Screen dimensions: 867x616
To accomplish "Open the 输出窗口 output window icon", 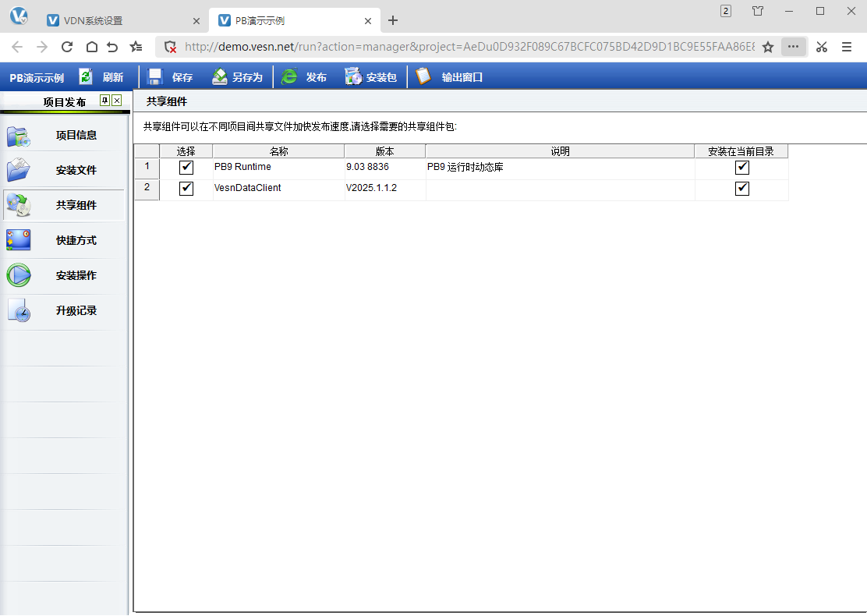I will 423,76.
